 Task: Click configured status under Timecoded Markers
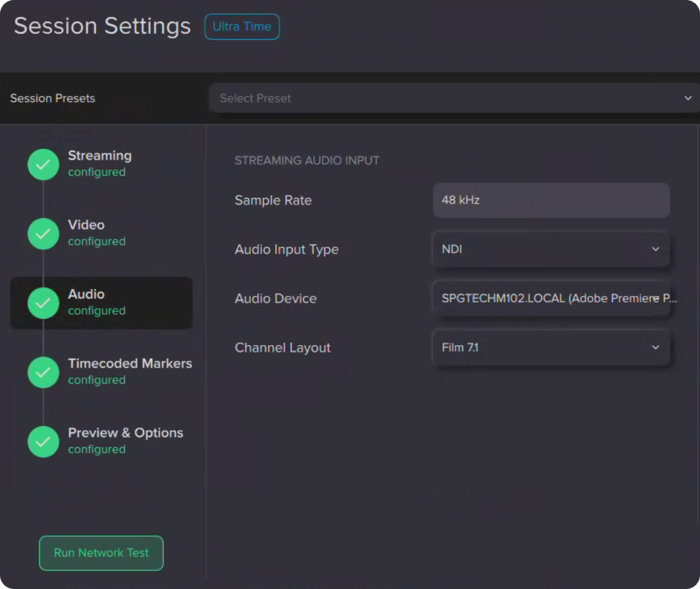click(x=97, y=380)
